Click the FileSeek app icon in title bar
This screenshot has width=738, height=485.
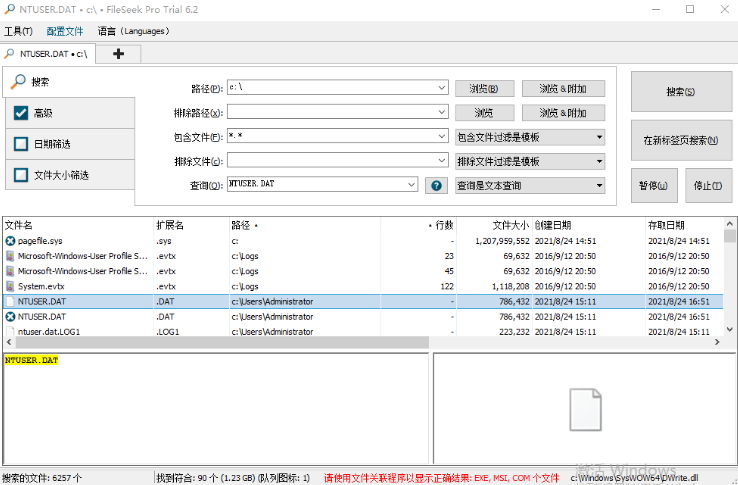(x=9, y=9)
